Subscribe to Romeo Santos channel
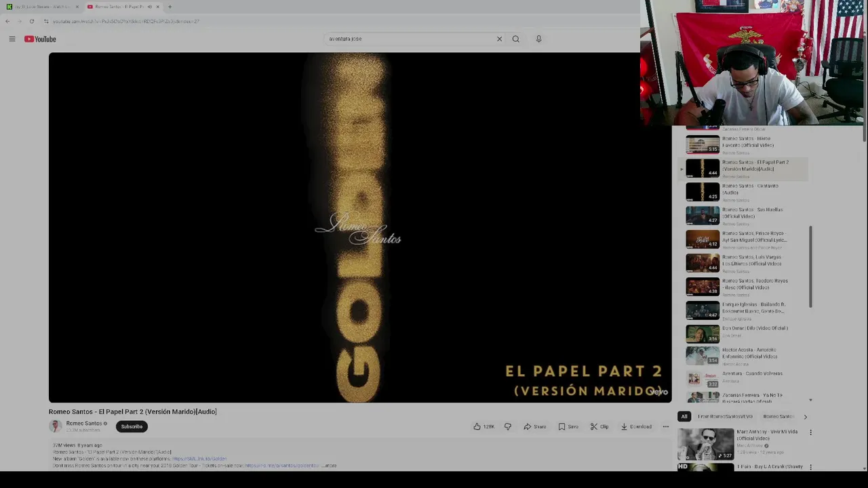The height and width of the screenshot is (488, 868). click(x=132, y=426)
